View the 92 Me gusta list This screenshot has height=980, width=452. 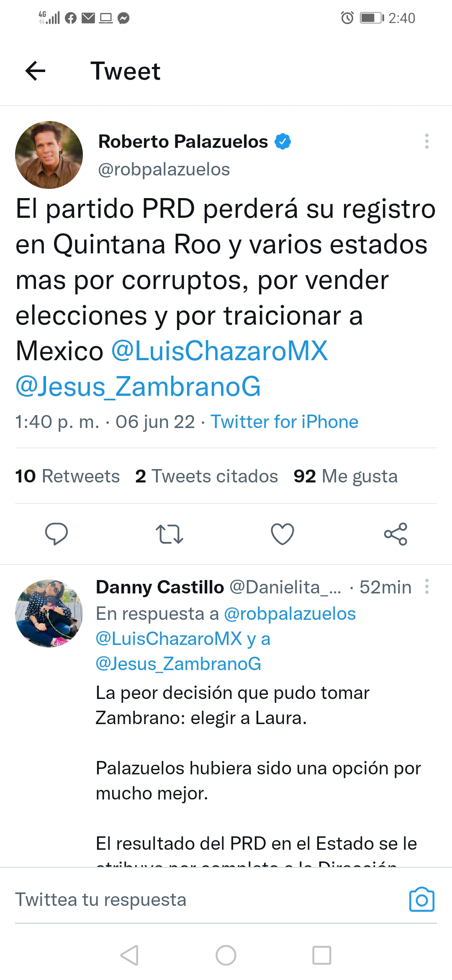[x=346, y=476]
